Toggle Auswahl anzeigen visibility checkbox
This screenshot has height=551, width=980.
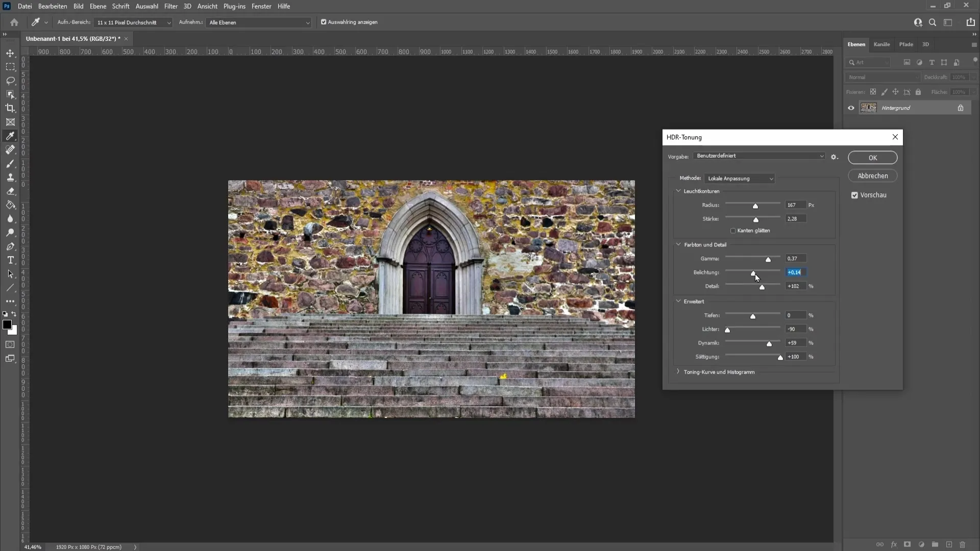324,22
